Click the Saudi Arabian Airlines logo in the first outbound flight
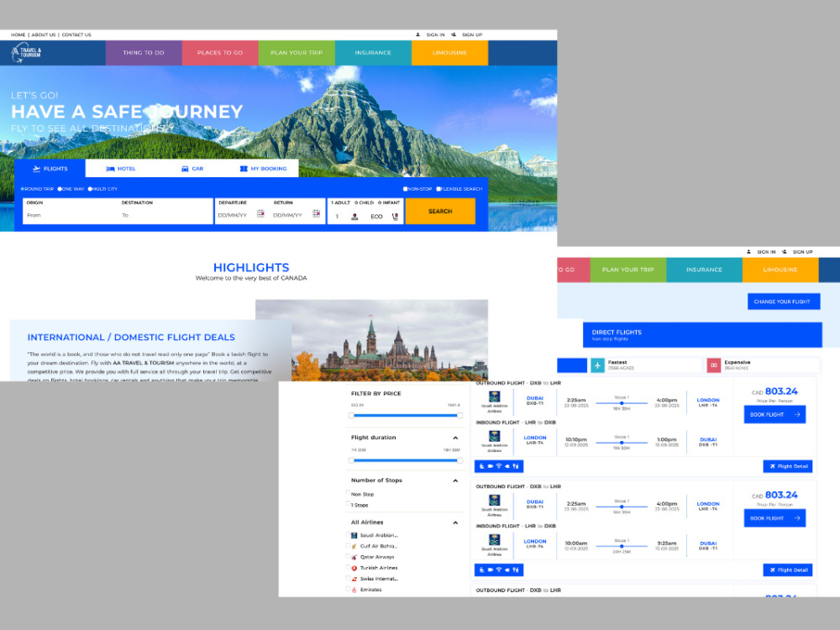The width and height of the screenshot is (840, 630). (x=495, y=397)
